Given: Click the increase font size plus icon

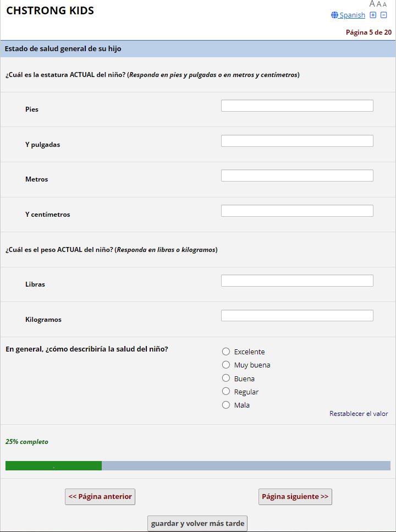Looking at the screenshot, I should coord(373,15).
